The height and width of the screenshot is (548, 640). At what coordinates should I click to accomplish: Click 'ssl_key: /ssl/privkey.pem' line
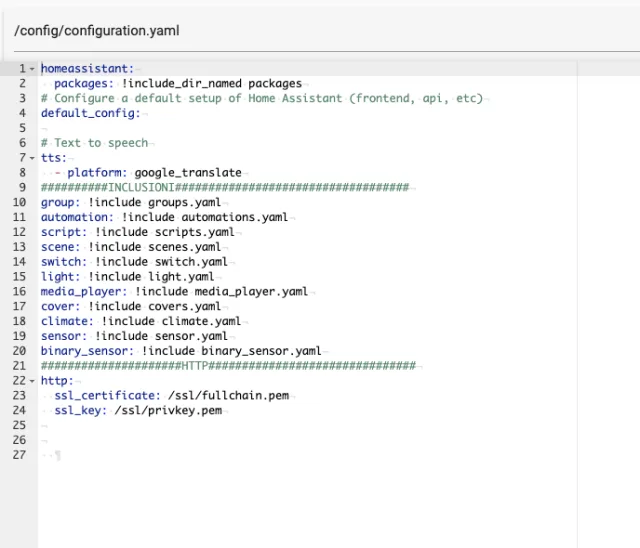pyautogui.click(x=138, y=410)
